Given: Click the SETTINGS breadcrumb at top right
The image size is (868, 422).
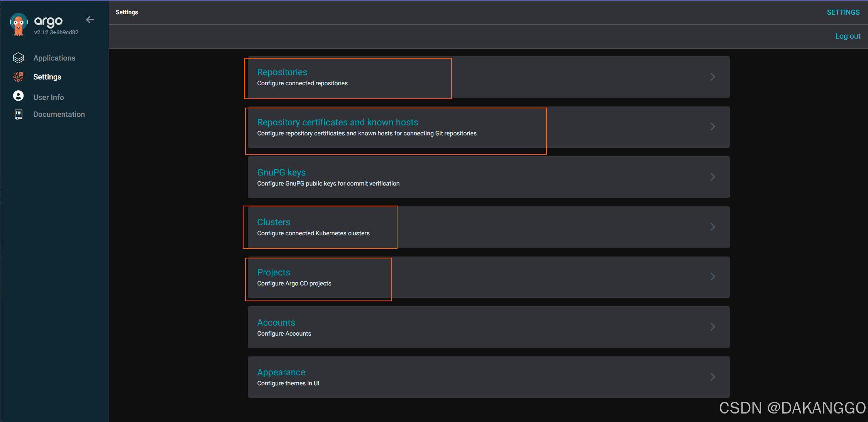Looking at the screenshot, I should coord(843,12).
